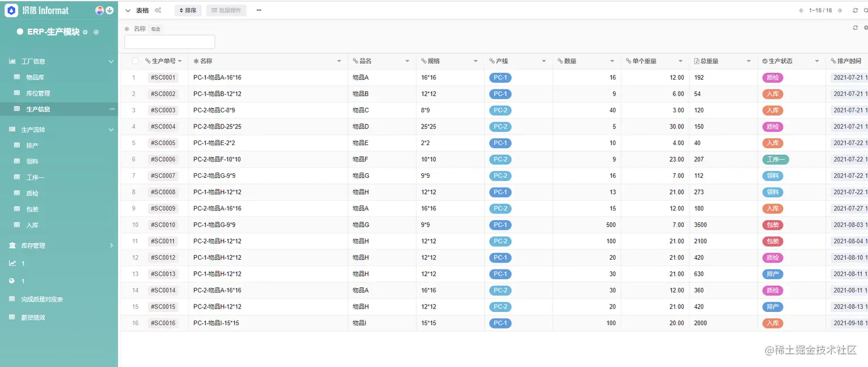Click the 完成质量对应表 table icon
The height and width of the screenshot is (367, 868).
(x=12, y=299)
